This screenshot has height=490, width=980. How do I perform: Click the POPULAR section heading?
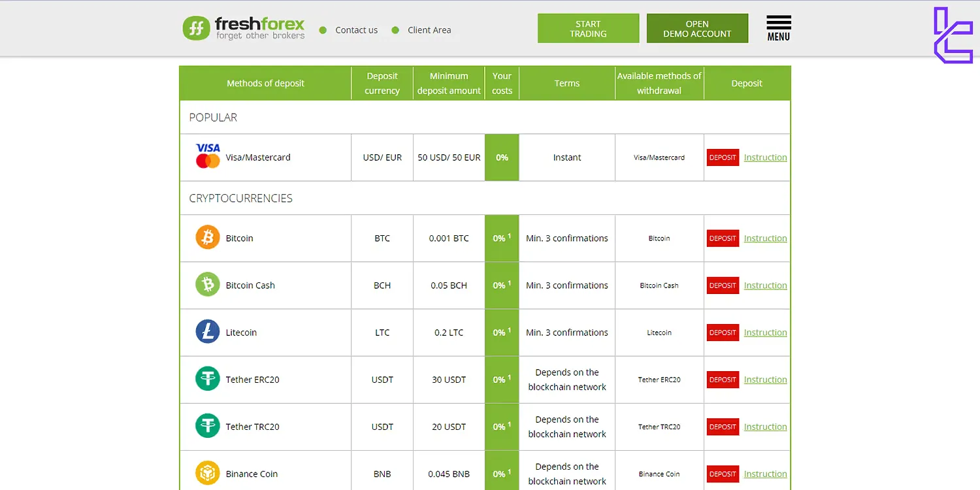pyautogui.click(x=213, y=118)
